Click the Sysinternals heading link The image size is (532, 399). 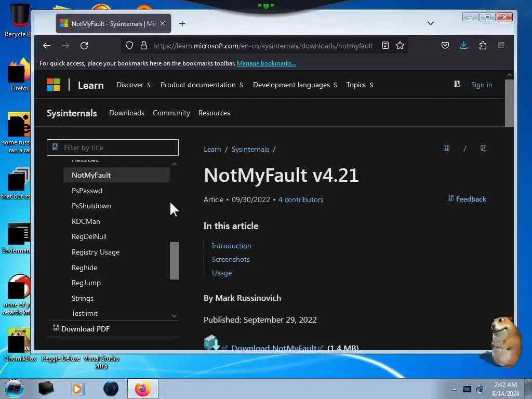coord(72,113)
